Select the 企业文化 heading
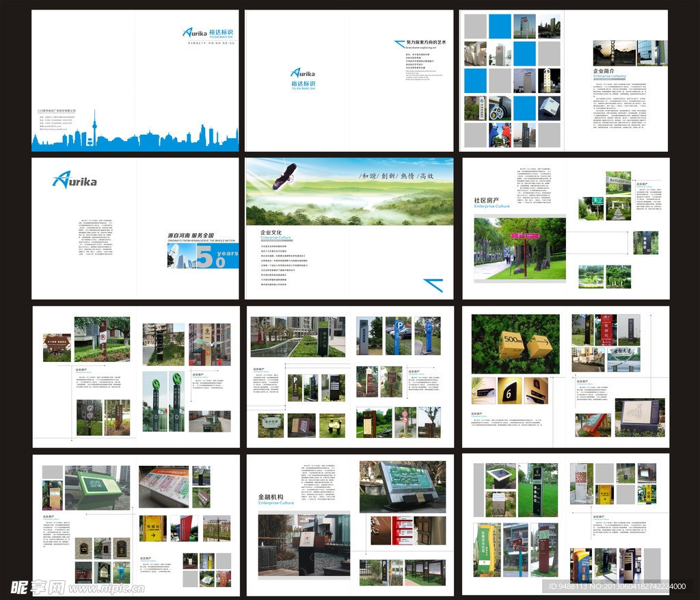This screenshot has width=700, height=600. [x=271, y=233]
